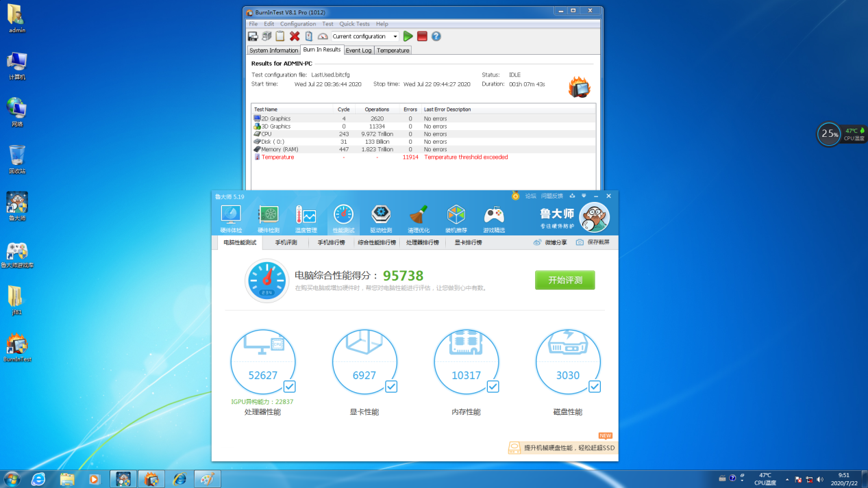This screenshot has width=868, height=488.
Task: Switch to the Event Log tab
Action: coord(358,51)
